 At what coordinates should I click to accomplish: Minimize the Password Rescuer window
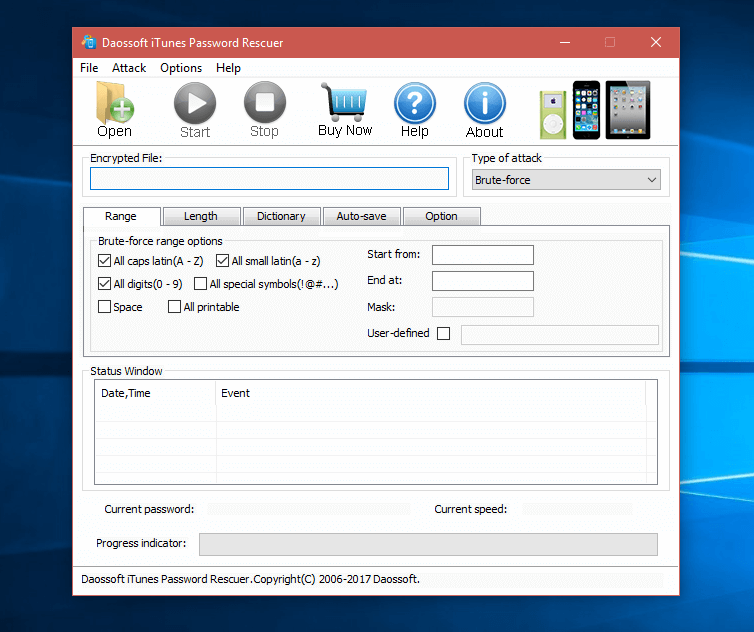click(x=565, y=42)
